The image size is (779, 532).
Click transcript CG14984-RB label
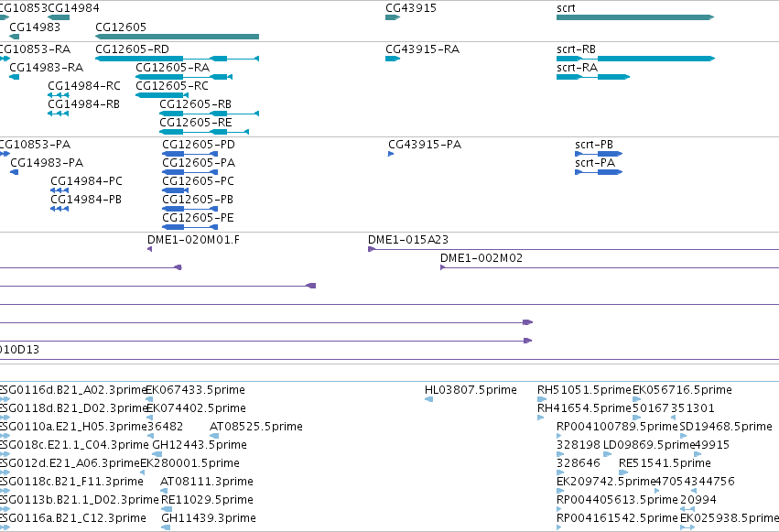(x=83, y=104)
